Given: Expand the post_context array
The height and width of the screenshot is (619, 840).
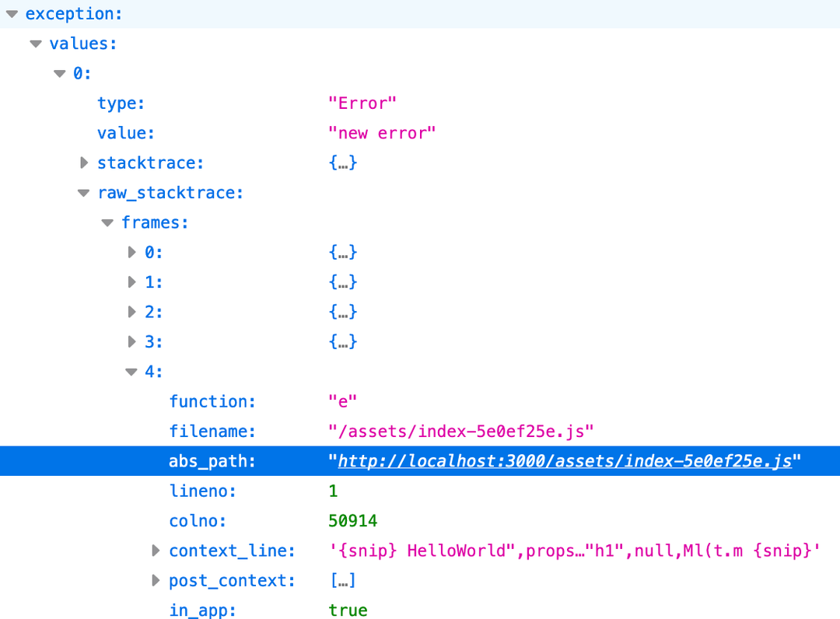Looking at the screenshot, I should point(156,580).
